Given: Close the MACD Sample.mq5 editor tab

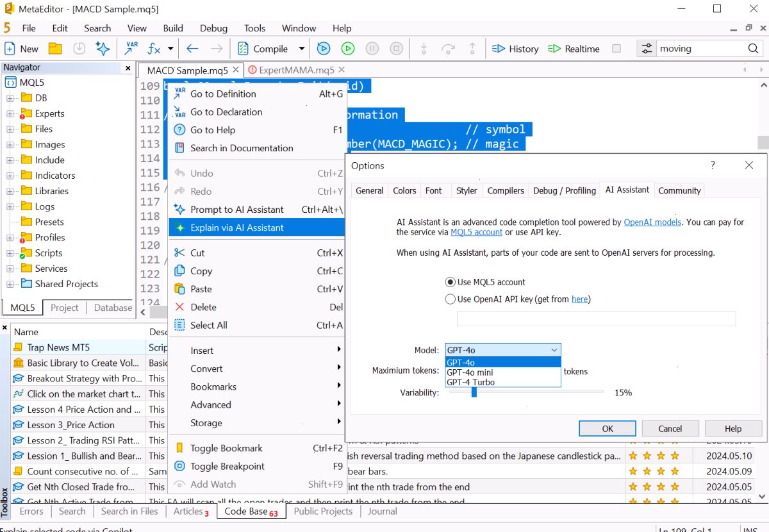Looking at the screenshot, I should [x=236, y=70].
